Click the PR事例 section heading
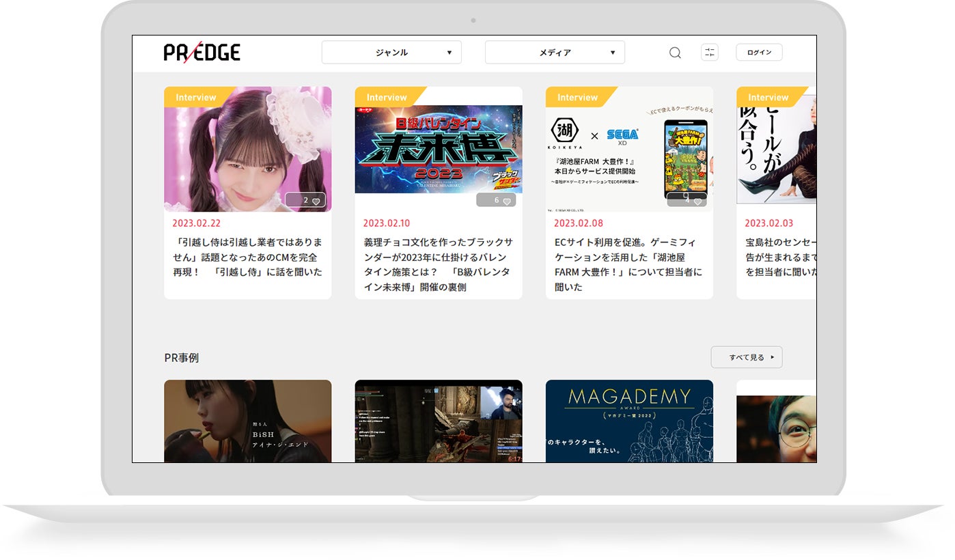The width and height of the screenshot is (955, 560). click(182, 358)
